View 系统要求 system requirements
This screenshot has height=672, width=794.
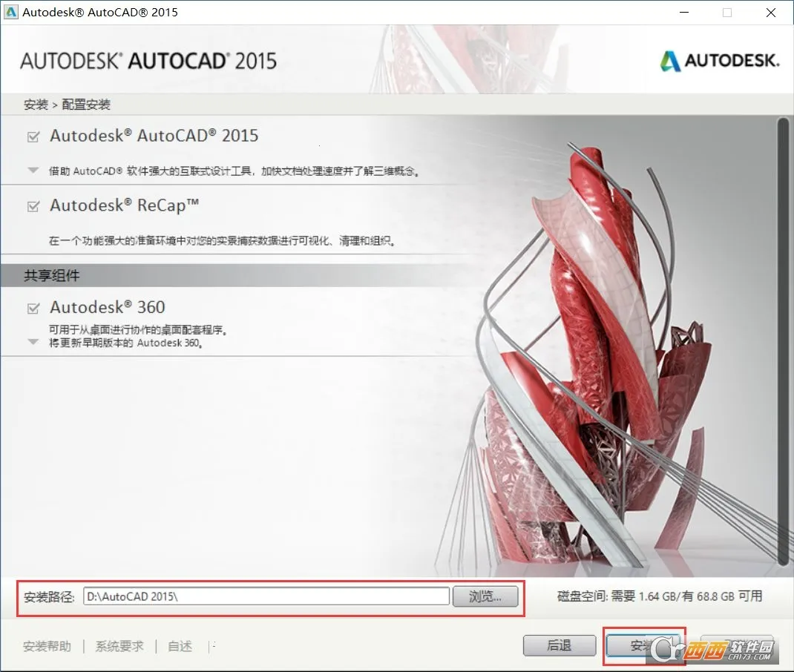point(118,646)
